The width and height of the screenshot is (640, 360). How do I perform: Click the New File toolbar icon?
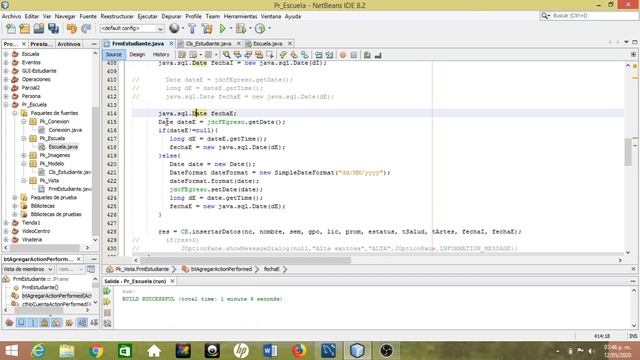11,29
